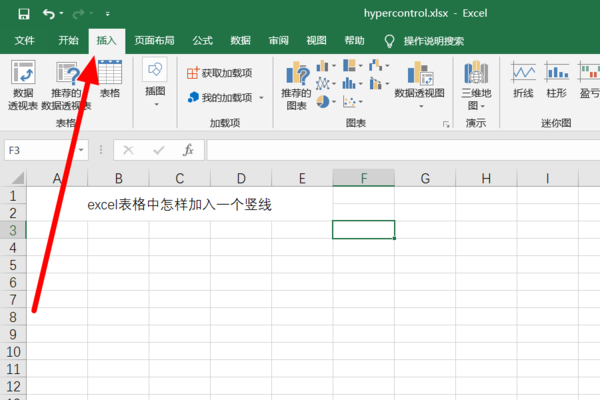The image size is (600, 400).
Task: Open the Charts group dialog launcher
Action: pos(446,124)
